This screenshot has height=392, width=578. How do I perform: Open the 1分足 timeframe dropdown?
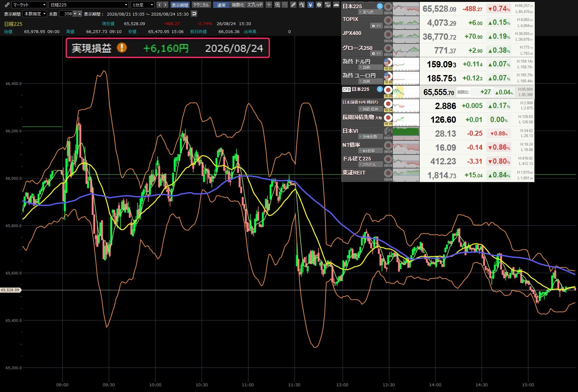pos(143,5)
